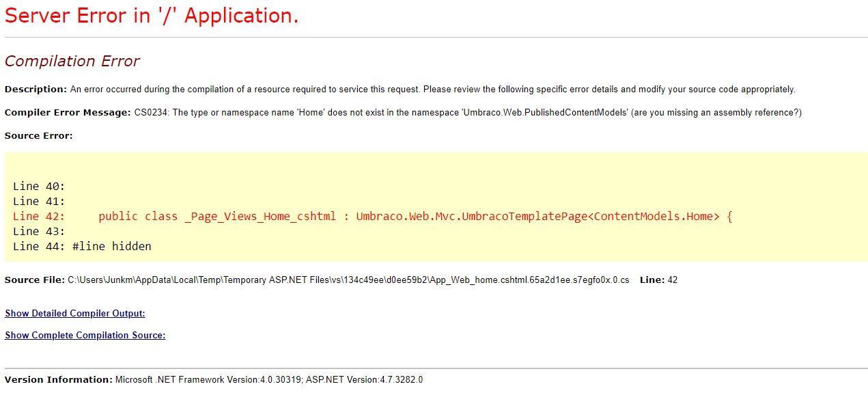The image size is (868, 393).
Task: Click the 'Line: 42' value
Action: pyautogui.click(x=658, y=280)
